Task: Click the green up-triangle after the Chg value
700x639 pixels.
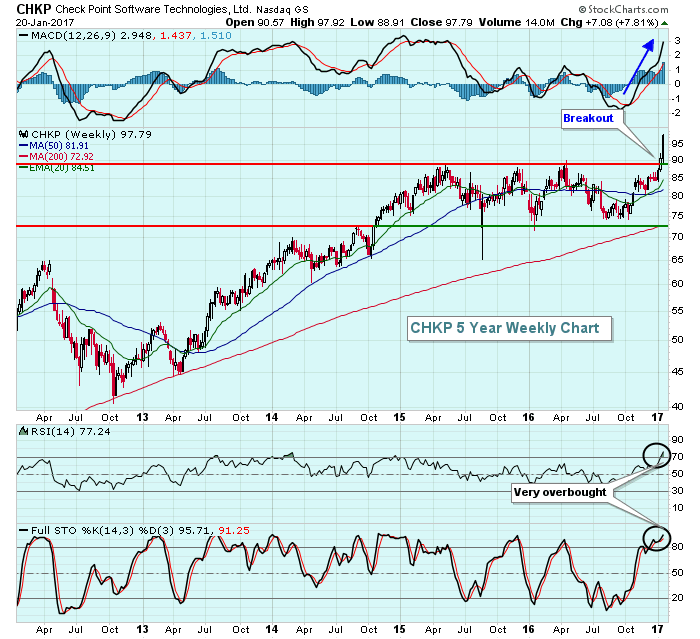Action: click(x=664, y=23)
